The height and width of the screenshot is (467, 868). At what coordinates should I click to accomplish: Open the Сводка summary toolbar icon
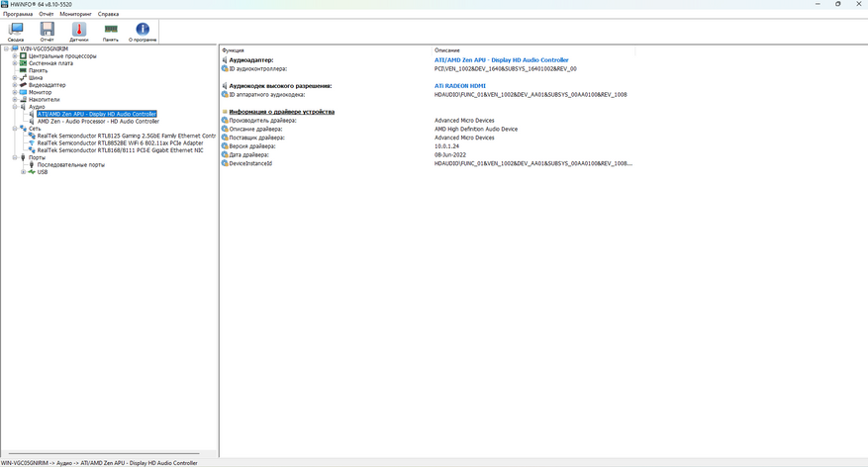pyautogui.click(x=16, y=32)
